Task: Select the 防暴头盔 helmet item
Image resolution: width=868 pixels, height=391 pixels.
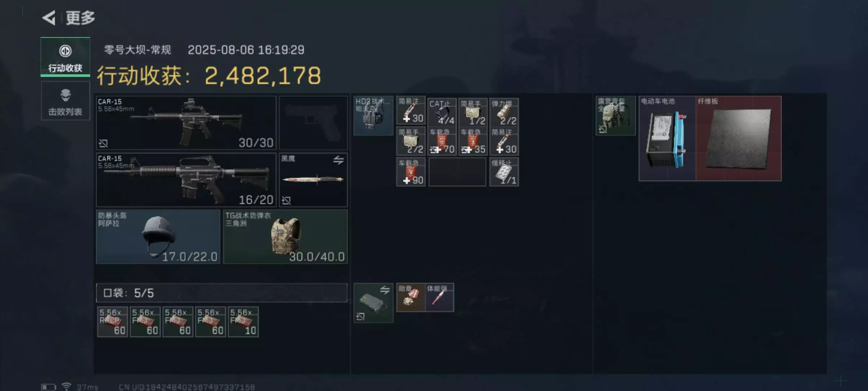Action: click(158, 237)
